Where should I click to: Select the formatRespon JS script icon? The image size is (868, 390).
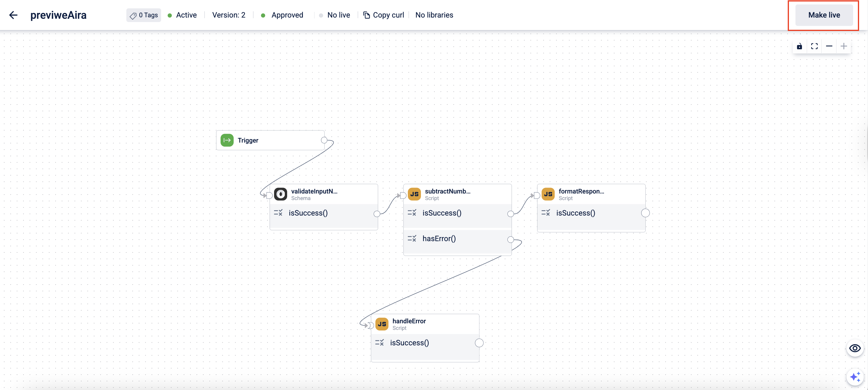click(x=548, y=194)
